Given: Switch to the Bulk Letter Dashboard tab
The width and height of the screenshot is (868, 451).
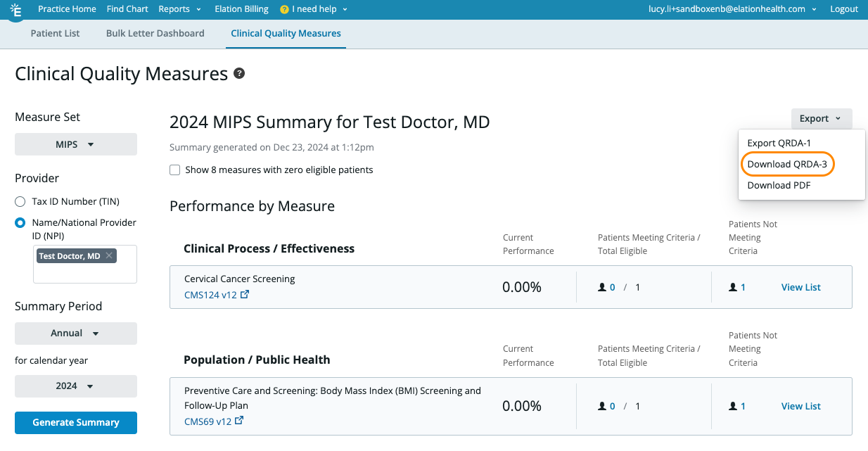Looking at the screenshot, I should point(155,33).
